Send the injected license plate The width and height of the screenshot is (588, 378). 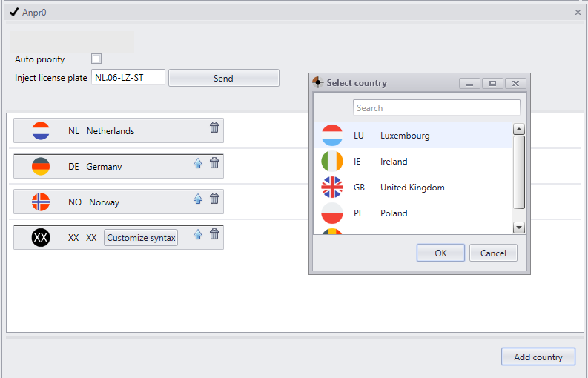click(x=224, y=78)
